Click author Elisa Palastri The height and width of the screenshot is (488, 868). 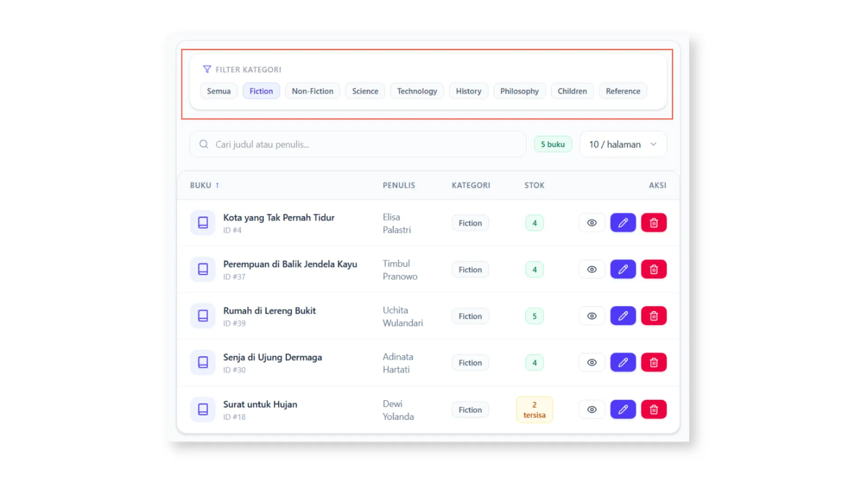point(397,223)
